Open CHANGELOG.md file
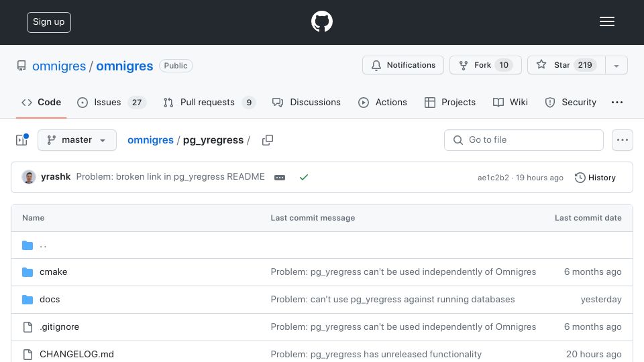 76,354
